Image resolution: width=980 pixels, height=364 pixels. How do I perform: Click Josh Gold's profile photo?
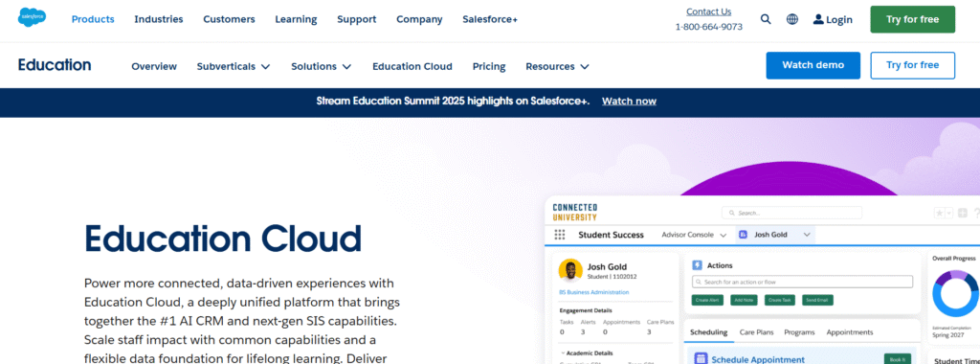[570, 271]
